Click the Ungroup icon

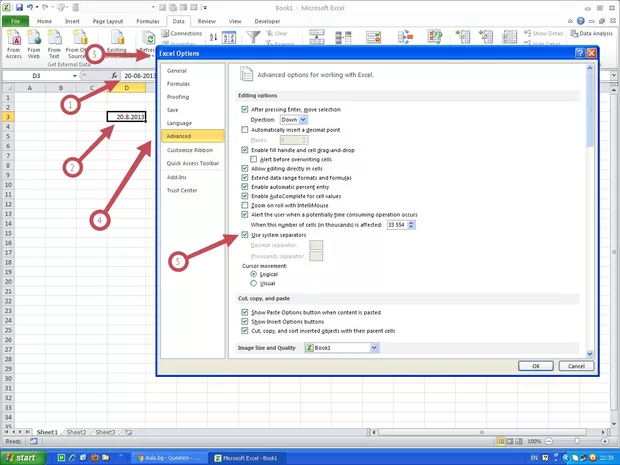pyautogui.click(x=486, y=37)
